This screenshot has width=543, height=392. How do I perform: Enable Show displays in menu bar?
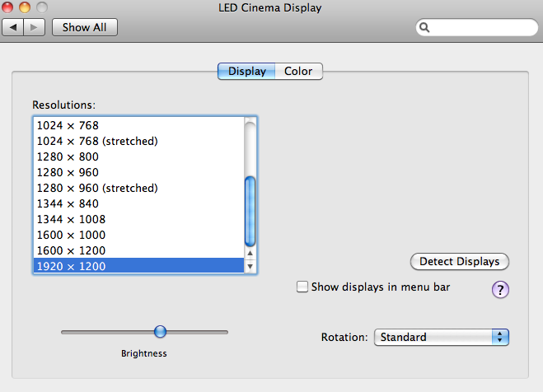click(302, 287)
